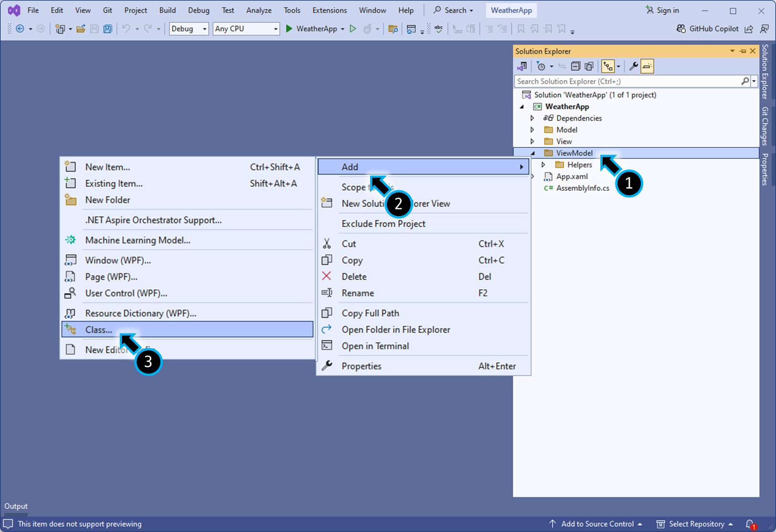Open the Git Changes side tab

[765, 126]
